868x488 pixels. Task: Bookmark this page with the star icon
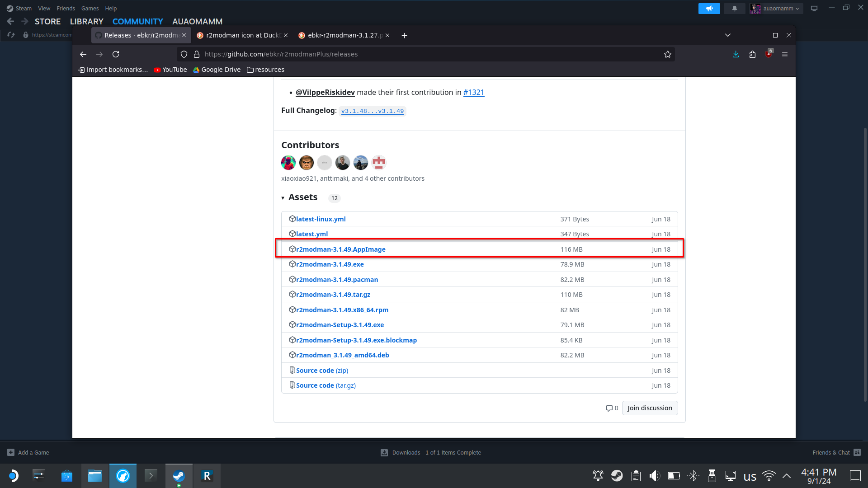[668, 54]
